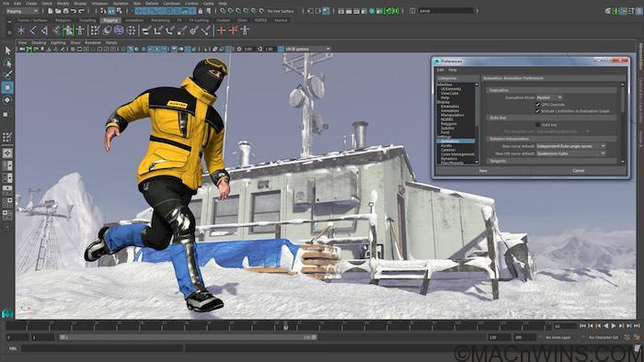Click the Quick Rig figure shelf icon
644x362 pixels.
80,30
